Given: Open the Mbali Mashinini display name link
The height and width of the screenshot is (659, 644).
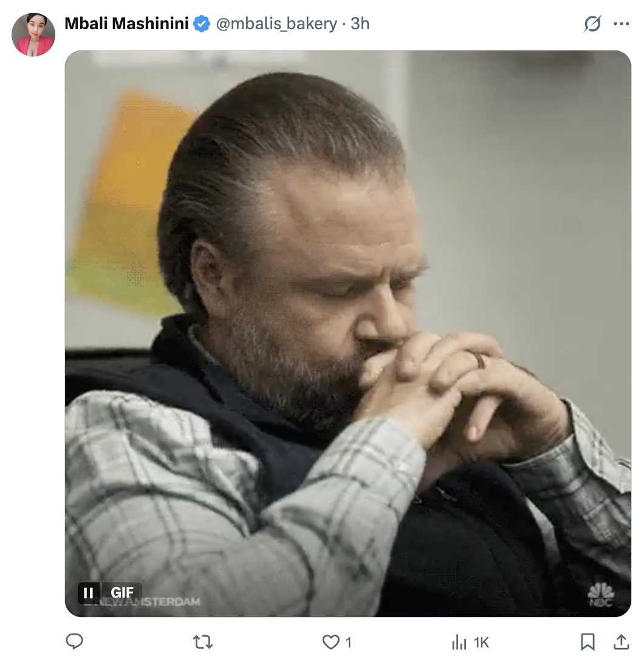Looking at the screenshot, I should pyautogui.click(x=126, y=24).
